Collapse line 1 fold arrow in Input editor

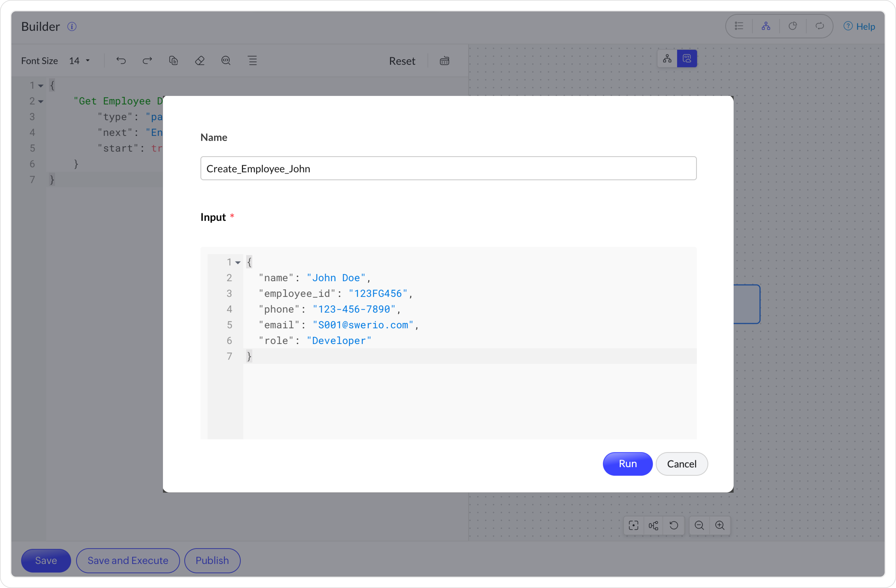point(238,263)
